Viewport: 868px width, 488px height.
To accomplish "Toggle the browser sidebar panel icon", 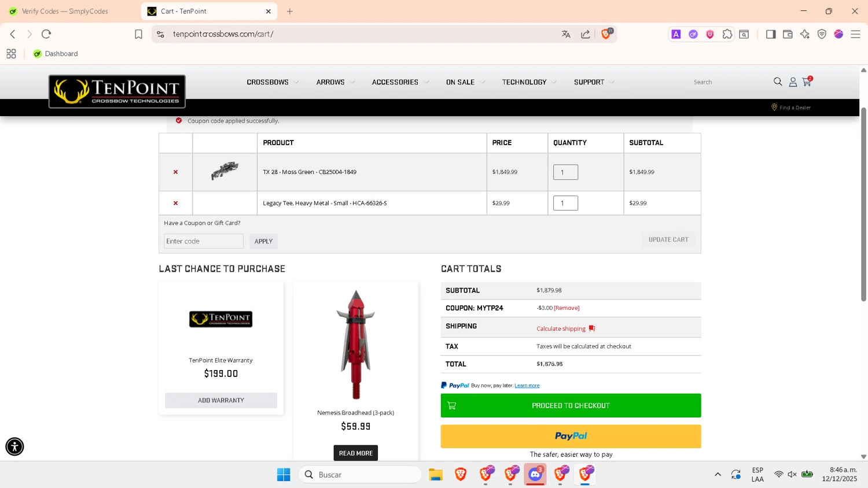I will click(x=771, y=34).
